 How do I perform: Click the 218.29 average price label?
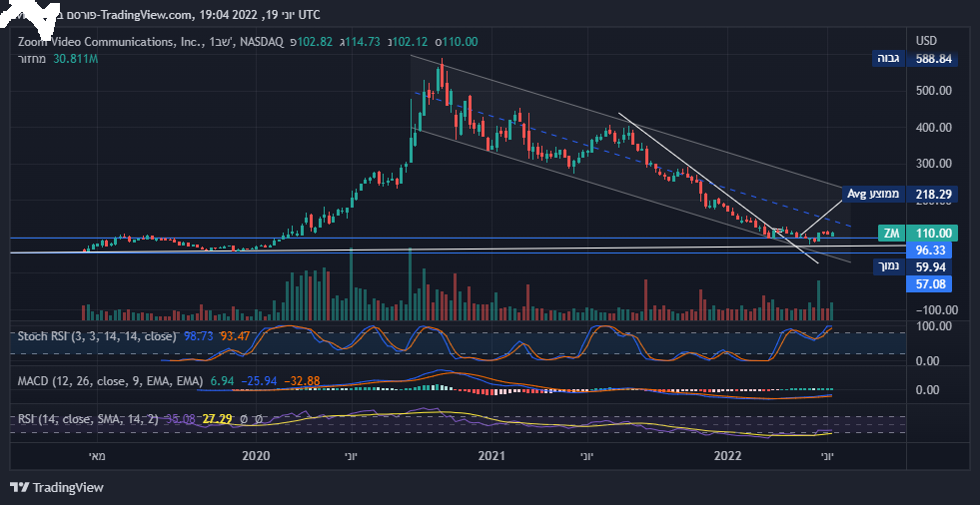tap(933, 195)
